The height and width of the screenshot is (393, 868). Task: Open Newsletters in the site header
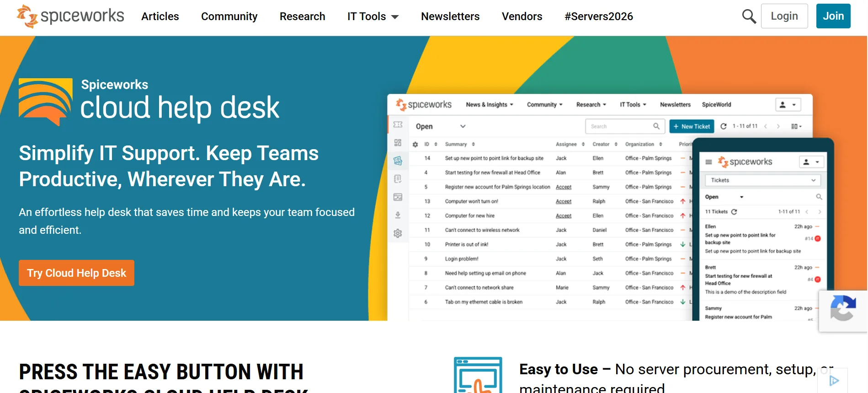(x=450, y=16)
